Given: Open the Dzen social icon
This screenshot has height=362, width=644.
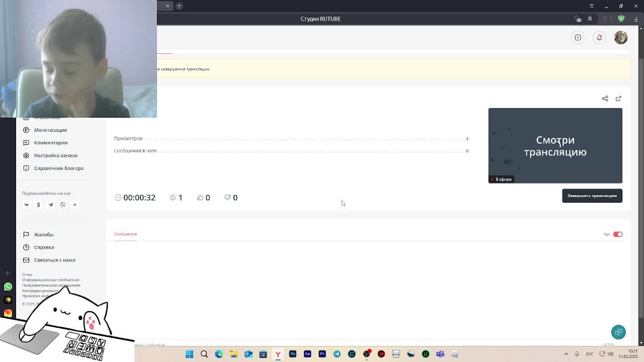Looking at the screenshot, I should coord(74,205).
